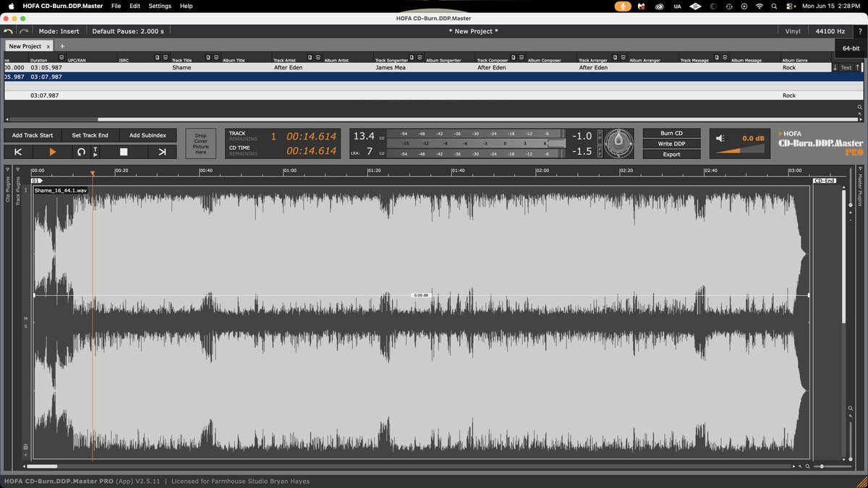
Task: Collapse the Clip Plugins panel triangle
Action: click(8, 170)
